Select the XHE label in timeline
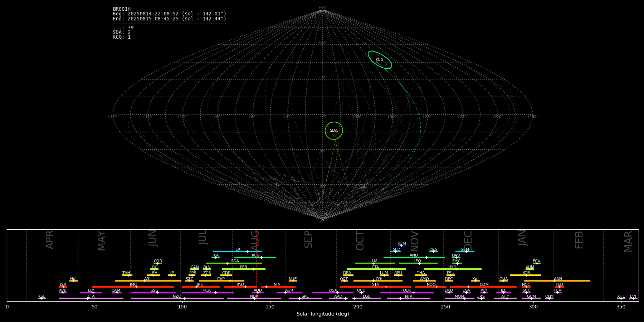Image resolution: width=644 pixels, height=322 pixels. (x=621, y=297)
